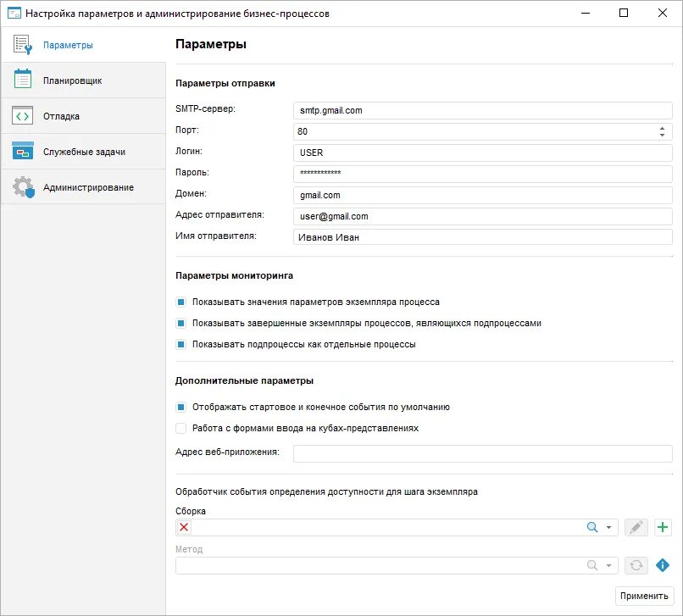Click the blue info diamond icon
Image resolution: width=683 pixels, height=616 pixels.
pos(663,565)
